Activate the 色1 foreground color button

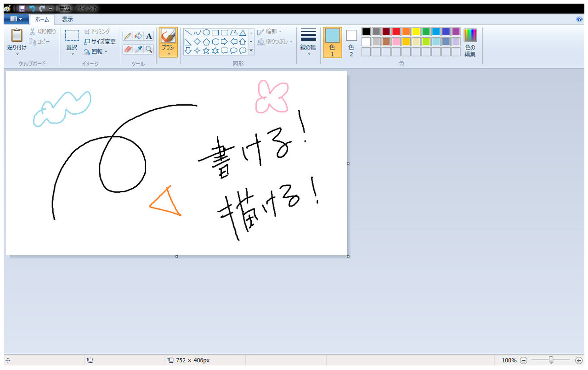point(333,42)
